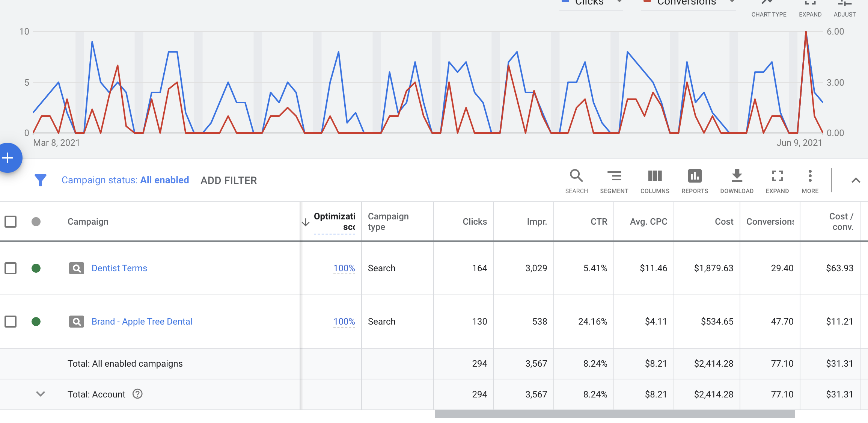
Task: Sort by the Clicks column header
Action: click(x=475, y=222)
